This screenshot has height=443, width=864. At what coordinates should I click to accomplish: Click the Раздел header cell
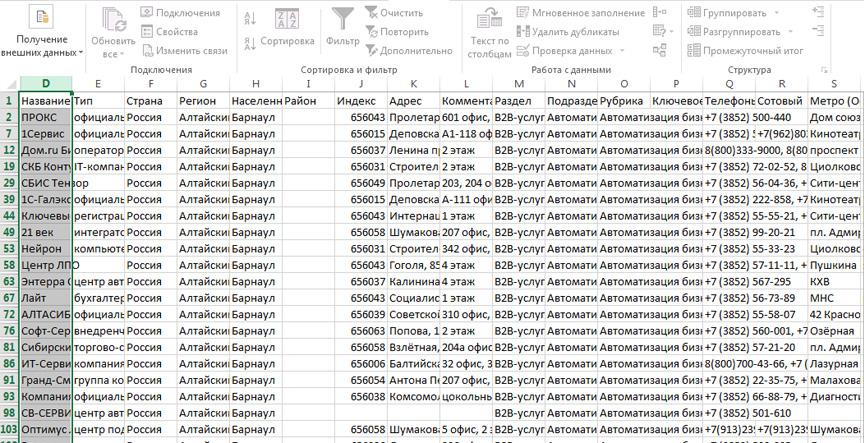(x=519, y=101)
